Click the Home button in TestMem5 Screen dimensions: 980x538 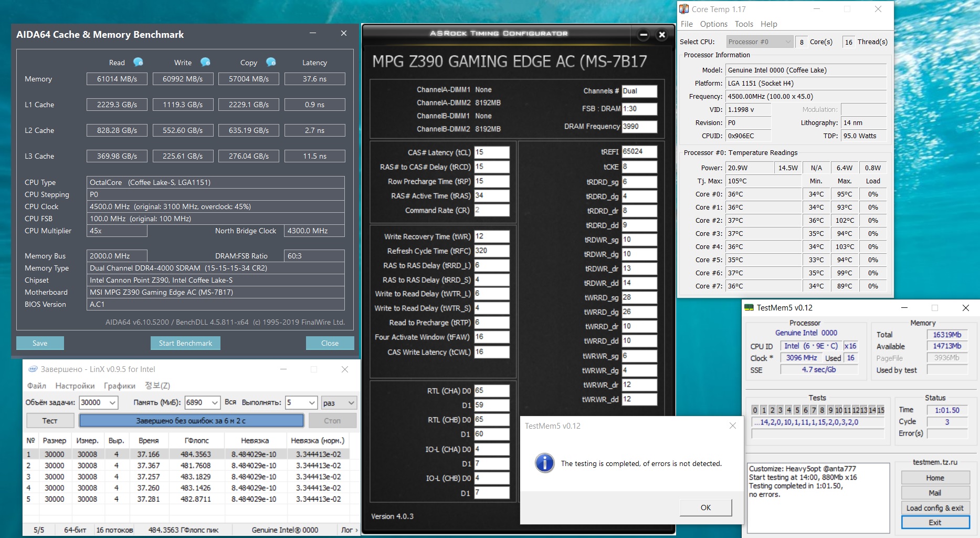tap(935, 478)
